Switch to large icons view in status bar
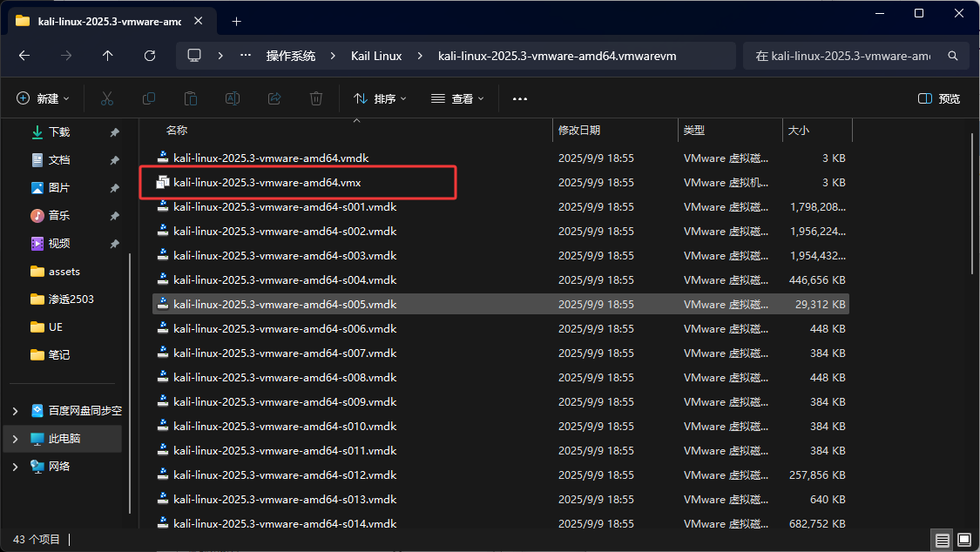Image resolution: width=980 pixels, height=552 pixels. (x=964, y=540)
